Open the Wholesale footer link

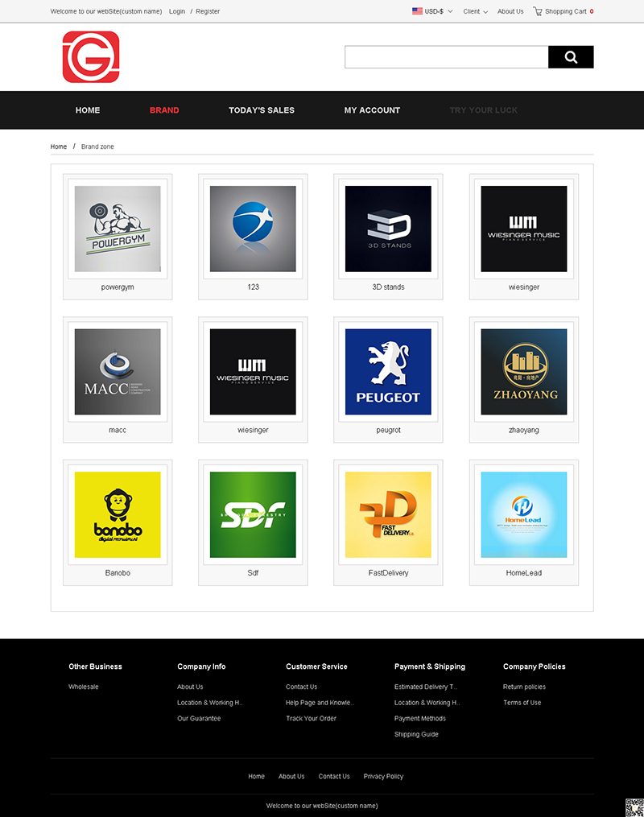point(84,687)
